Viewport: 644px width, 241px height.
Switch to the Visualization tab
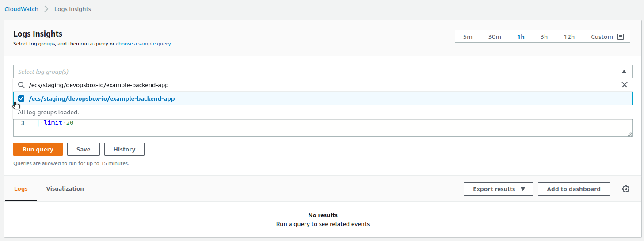65,188
